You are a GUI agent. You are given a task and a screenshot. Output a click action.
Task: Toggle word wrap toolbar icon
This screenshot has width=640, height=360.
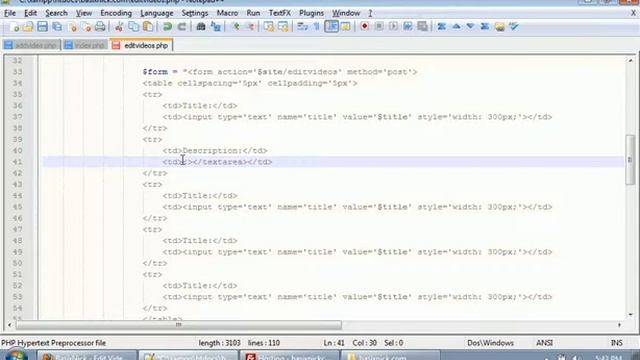(302, 27)
